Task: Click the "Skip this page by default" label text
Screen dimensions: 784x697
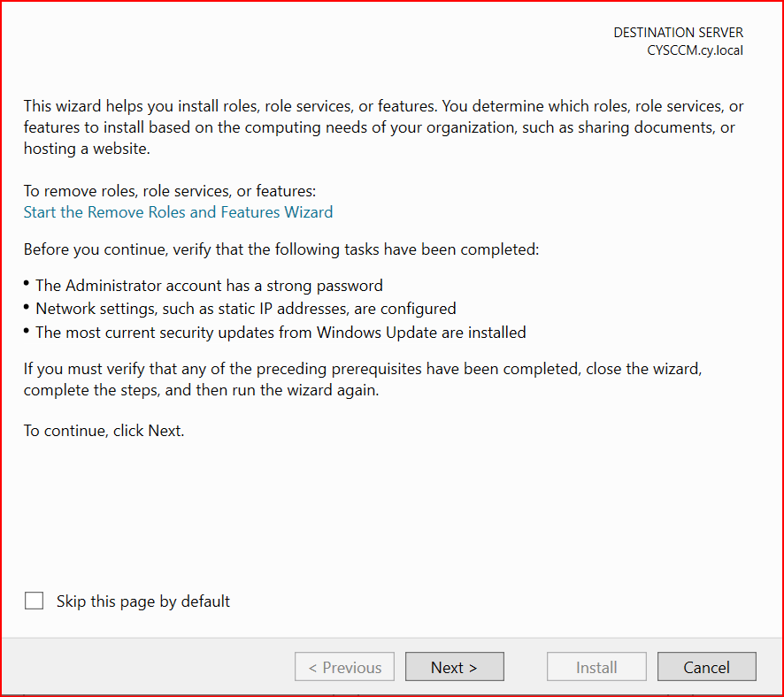Action: (x=143, y=601)
